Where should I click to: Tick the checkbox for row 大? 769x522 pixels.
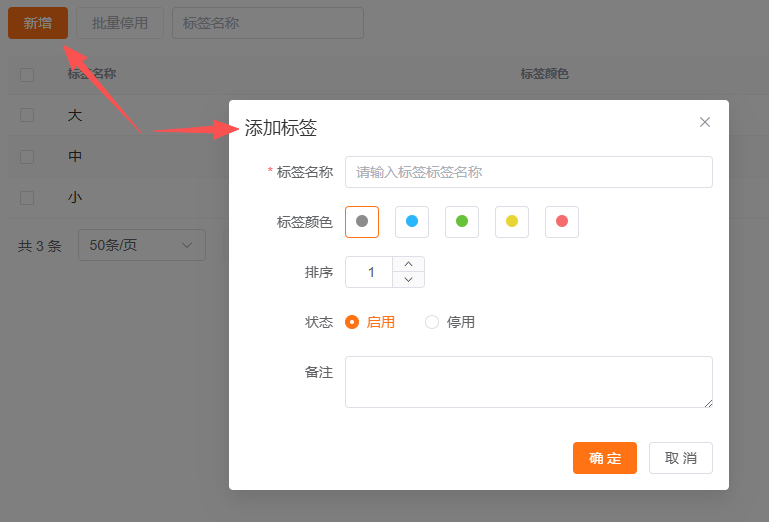[27, 116]
